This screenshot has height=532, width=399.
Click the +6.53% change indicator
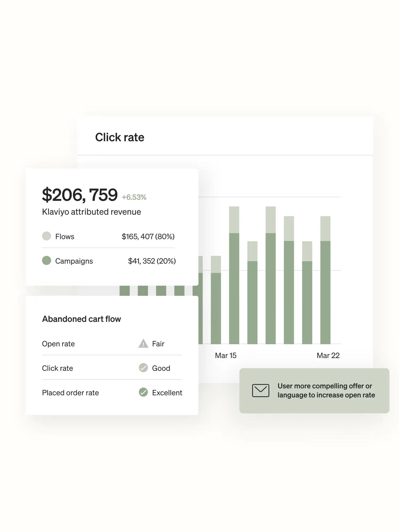point(134,197)
